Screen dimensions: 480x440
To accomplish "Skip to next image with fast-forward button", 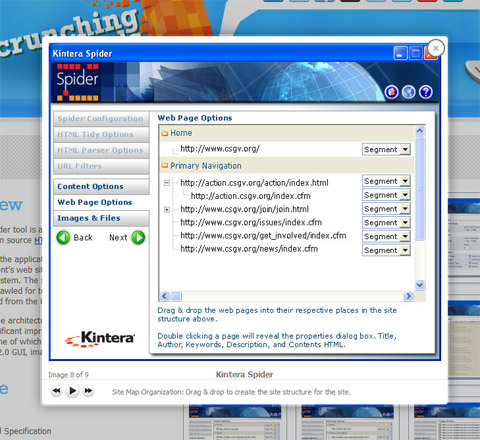I will [88, 391].
